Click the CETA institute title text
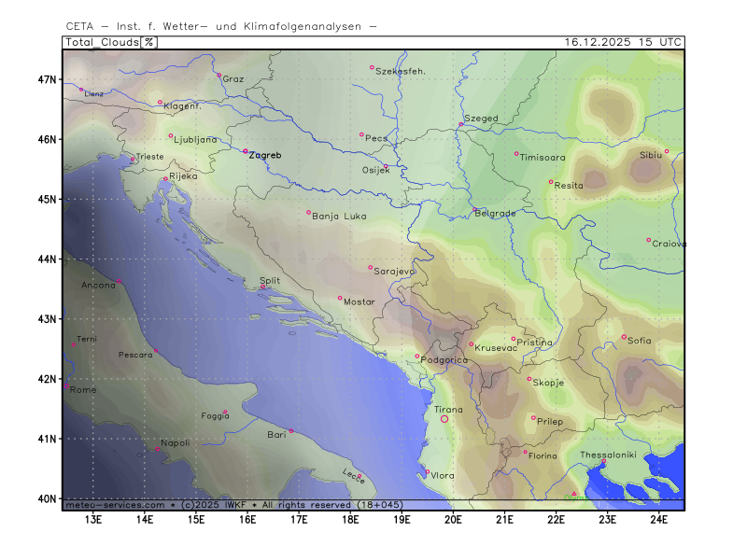Image resolution: width=747 pixels, height=560 pixels. tap(222, 25)
